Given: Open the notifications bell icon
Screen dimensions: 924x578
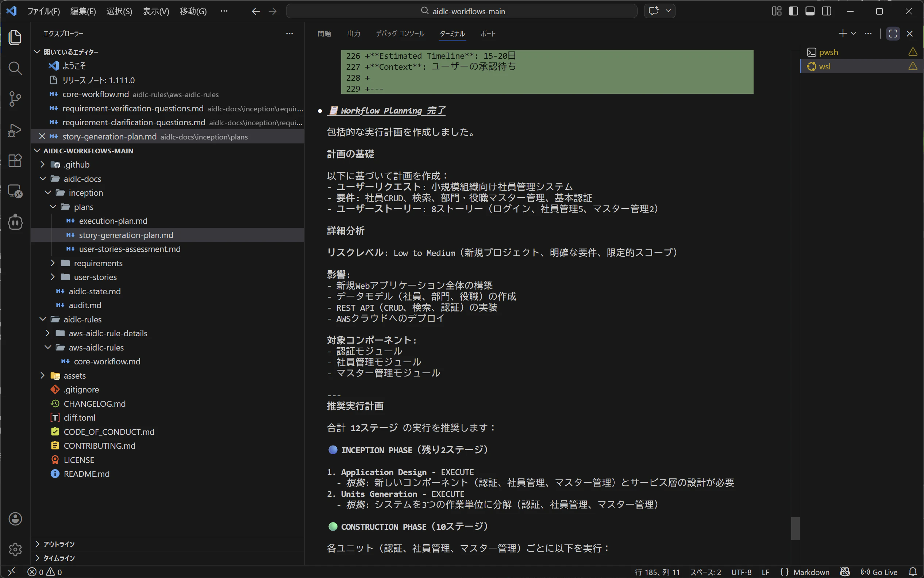Looking at the screenshot, I should pyautogui.click(x=913, y=572).
